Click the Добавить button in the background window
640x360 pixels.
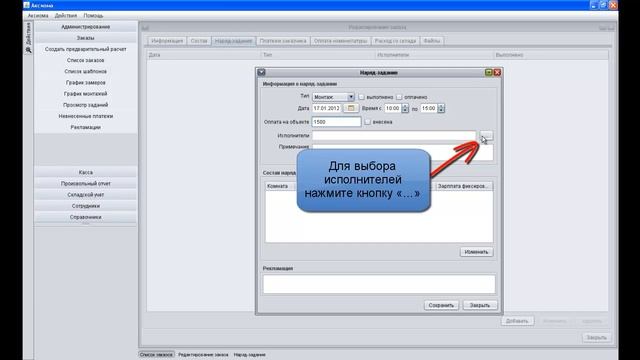tap(517, 321)
